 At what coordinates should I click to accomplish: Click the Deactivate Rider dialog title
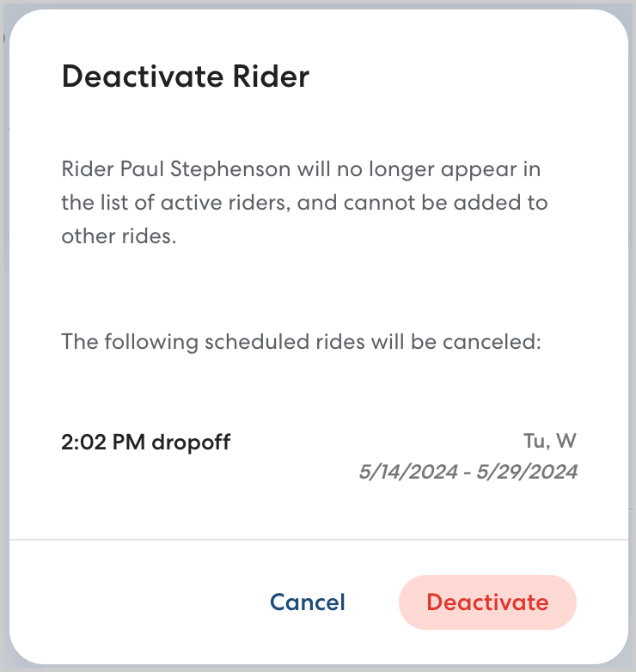185,77
